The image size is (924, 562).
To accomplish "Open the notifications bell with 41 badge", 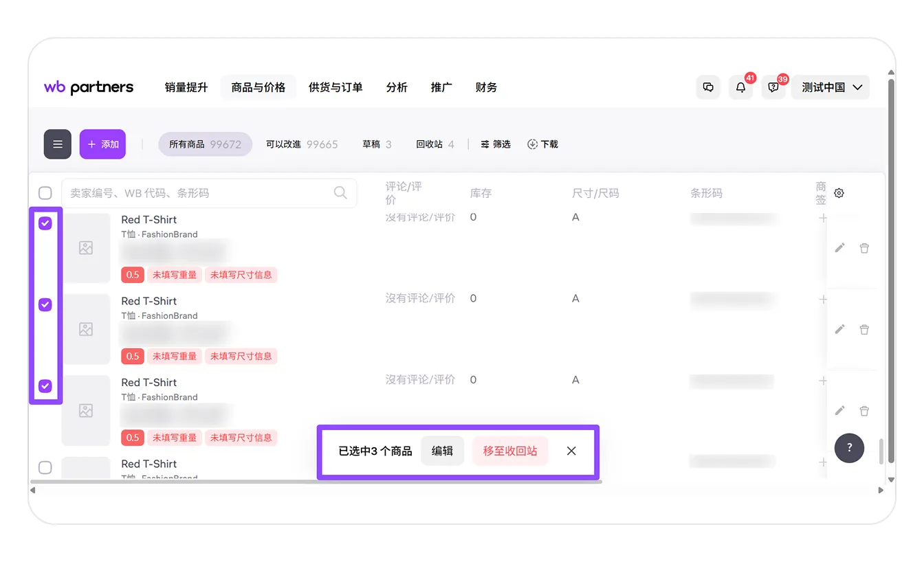I will pyautogui.click(x=740, y=87).
